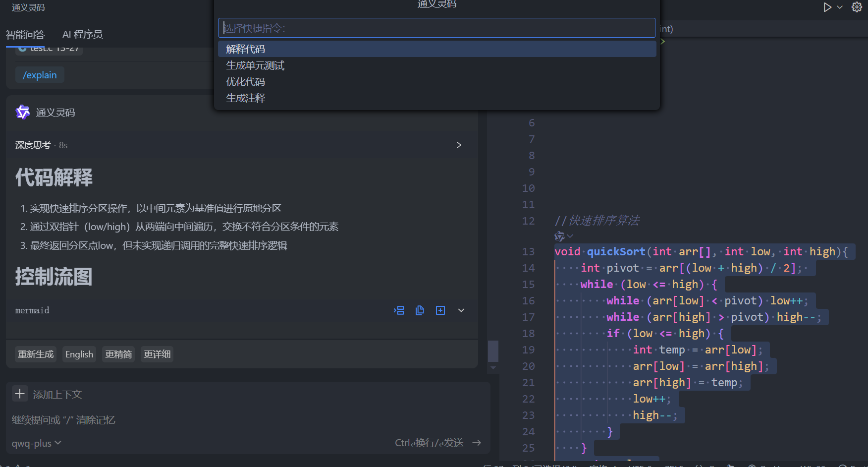Click 添加上下文 label

click(x=57, y=395)
